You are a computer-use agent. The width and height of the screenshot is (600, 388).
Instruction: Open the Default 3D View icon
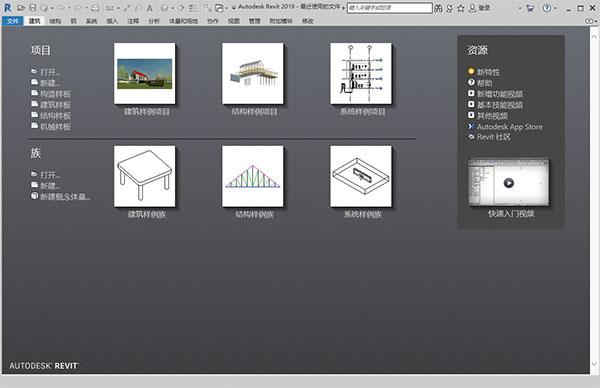[165, 8]
